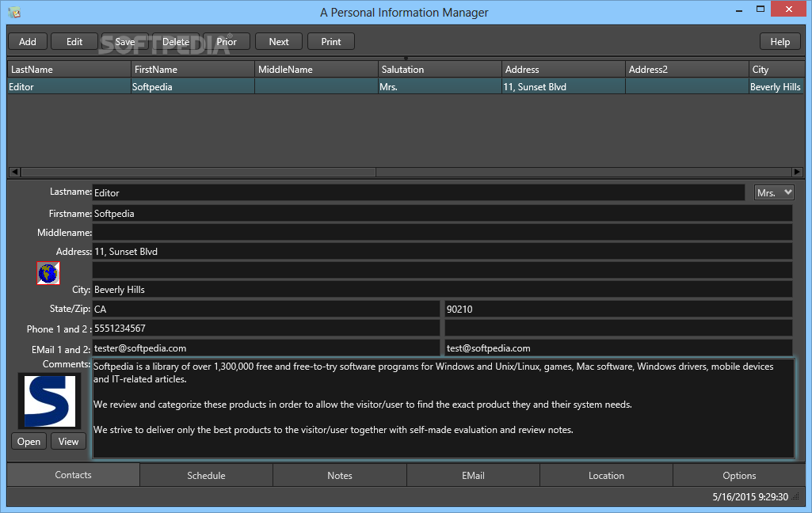The width and height of the screenshot is (812, 513).
Task: Sort by FirstName column header
Action: click(x=193, y=70)
